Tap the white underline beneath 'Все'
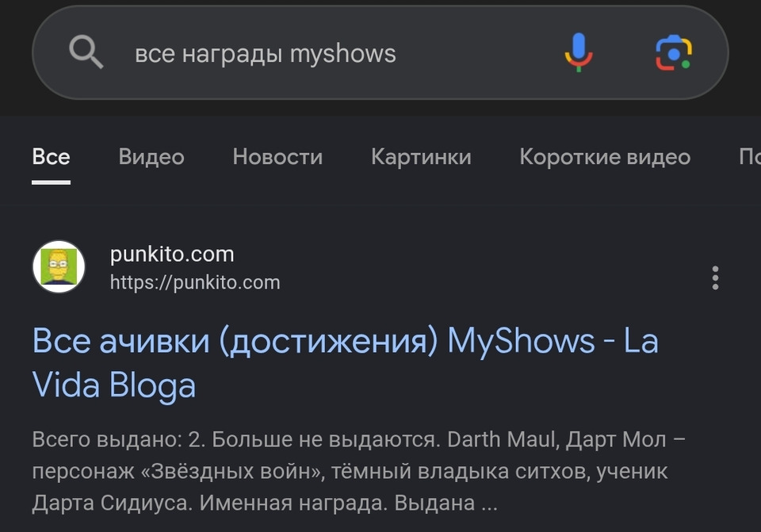 [x=51, y=182]
